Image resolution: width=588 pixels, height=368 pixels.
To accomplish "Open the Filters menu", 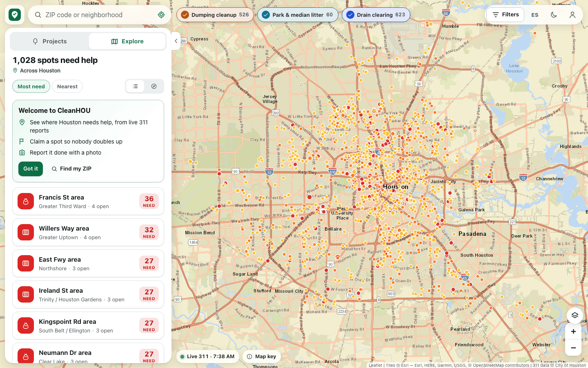I will click(506, 15).
